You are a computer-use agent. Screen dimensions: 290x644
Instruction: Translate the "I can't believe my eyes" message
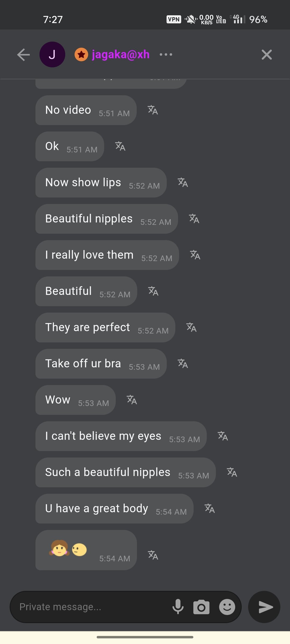pyautogui.click(x=223, y=436)
